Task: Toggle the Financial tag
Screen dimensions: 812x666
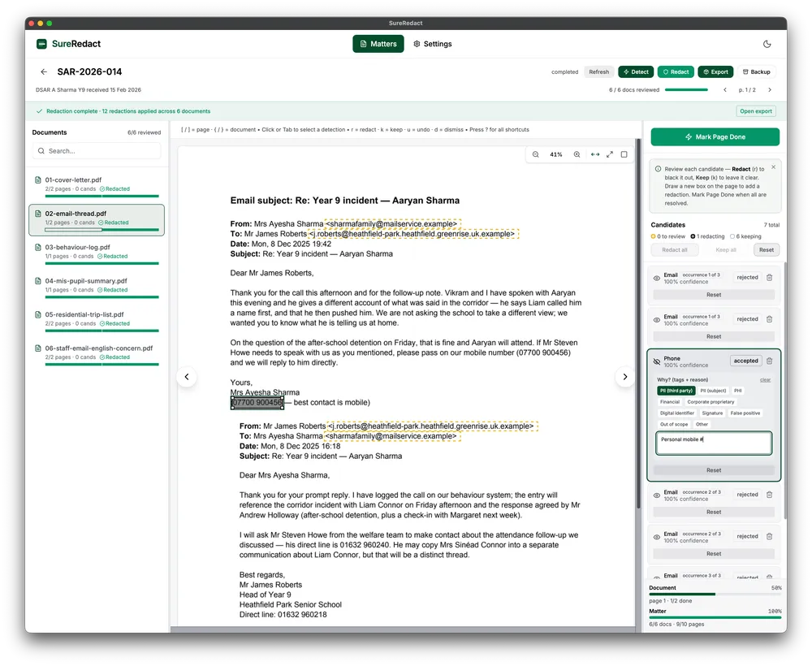Action: click(x=670, y=402)
